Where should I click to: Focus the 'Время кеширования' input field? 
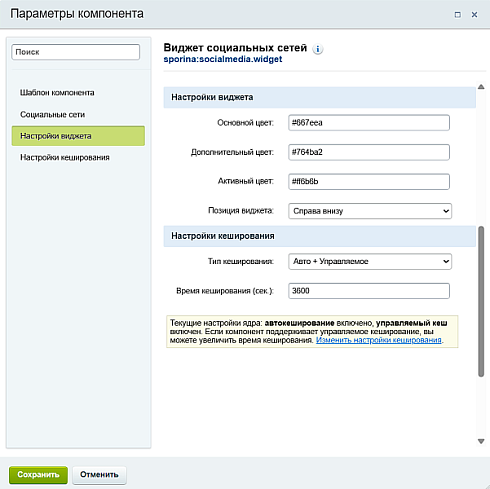369,291
